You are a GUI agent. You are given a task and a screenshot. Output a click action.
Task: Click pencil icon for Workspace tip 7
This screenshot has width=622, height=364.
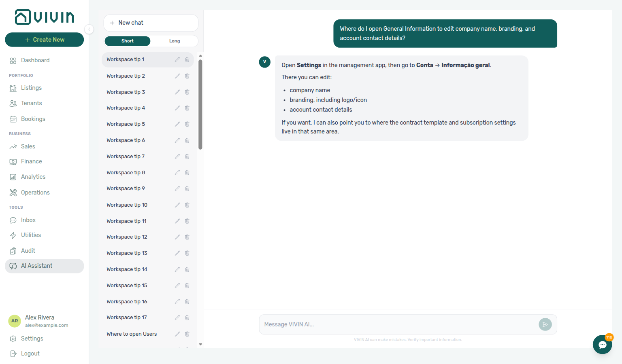[x=177, y=157]
